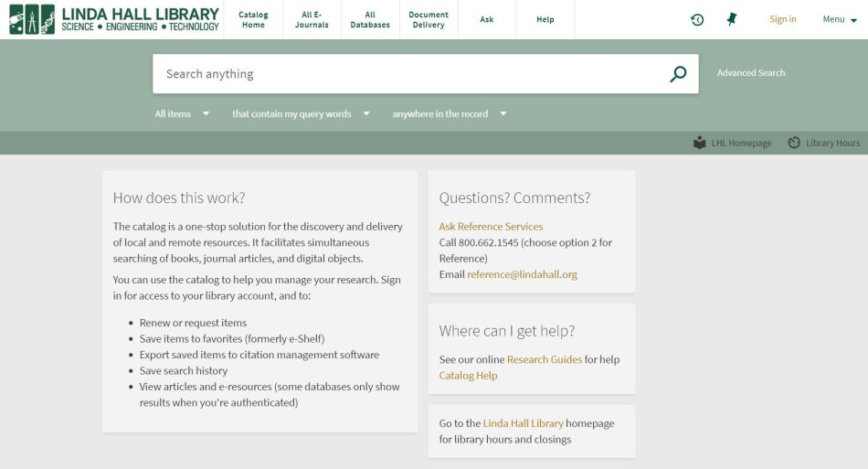Click the Linda Hall Library logo
Image resolution: width=868 pixels, height=469 pixels.
(114, 19)
